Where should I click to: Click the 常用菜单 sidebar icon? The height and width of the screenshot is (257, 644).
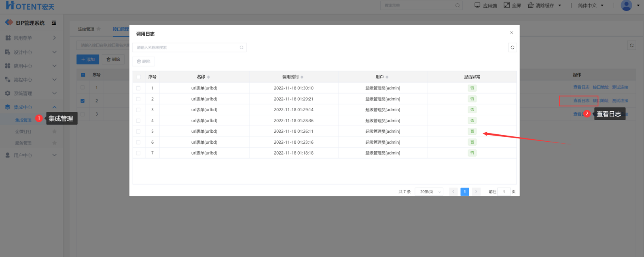click(8, 38)
